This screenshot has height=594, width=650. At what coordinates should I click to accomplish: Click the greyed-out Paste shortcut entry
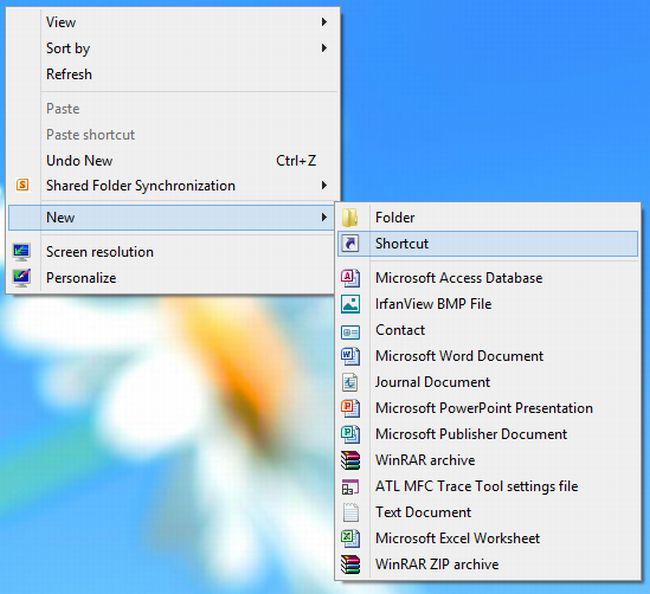tap(173, 135)
